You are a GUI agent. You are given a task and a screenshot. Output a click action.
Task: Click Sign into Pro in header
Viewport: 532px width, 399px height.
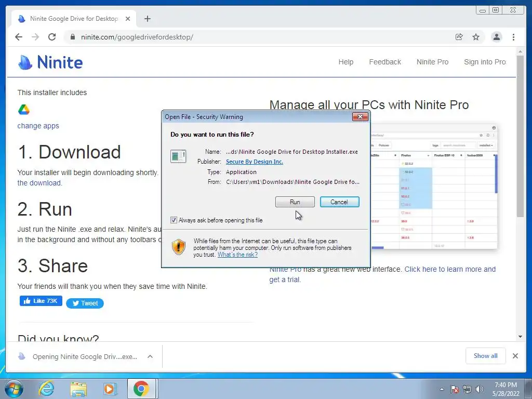point(485,62)
